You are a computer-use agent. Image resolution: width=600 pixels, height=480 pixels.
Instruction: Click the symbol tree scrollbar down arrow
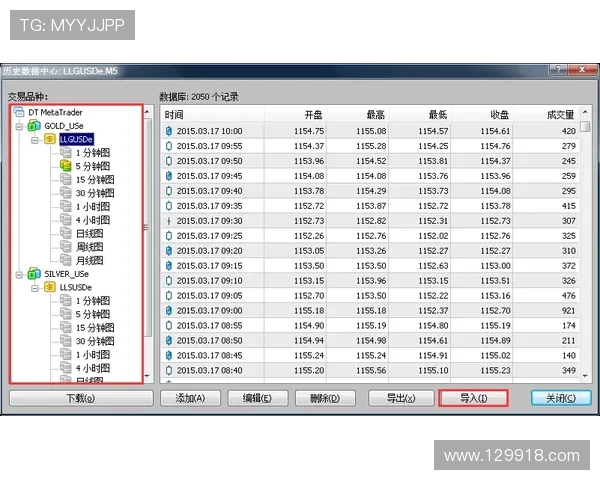(148, 376)
